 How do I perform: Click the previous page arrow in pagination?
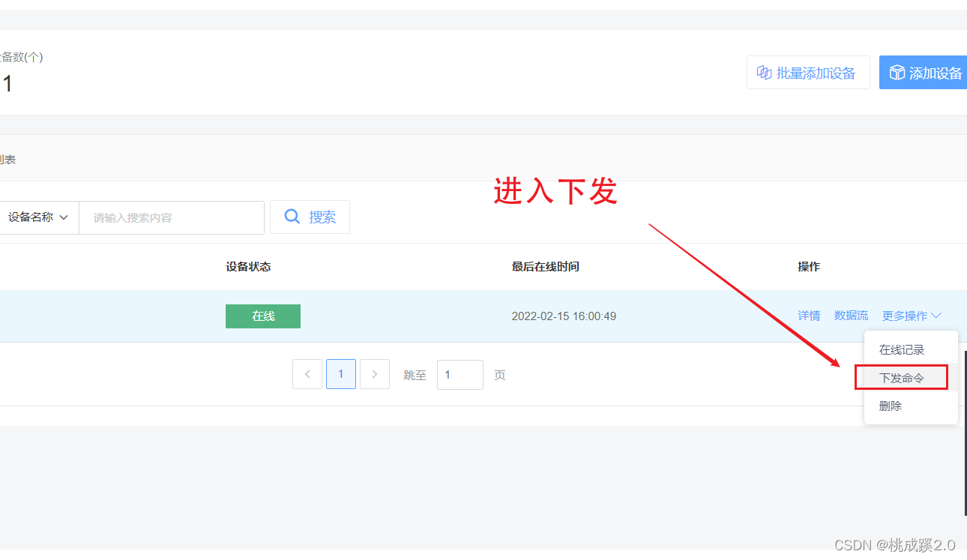click(307, 374)
